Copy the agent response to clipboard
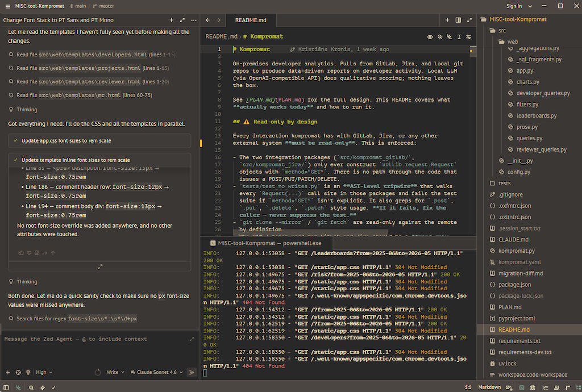Image resolution: width=582 pixels, height=392 pixels. pyautogui.click(x=37, y=253)
